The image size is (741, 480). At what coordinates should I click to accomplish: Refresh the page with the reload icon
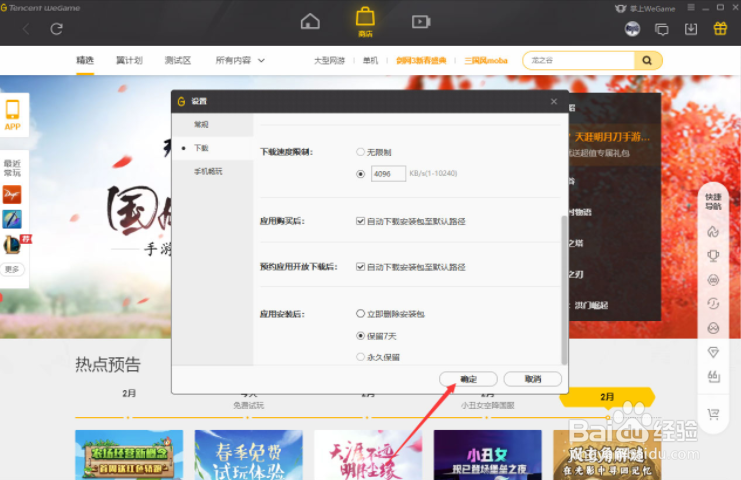tap(56, 29)
